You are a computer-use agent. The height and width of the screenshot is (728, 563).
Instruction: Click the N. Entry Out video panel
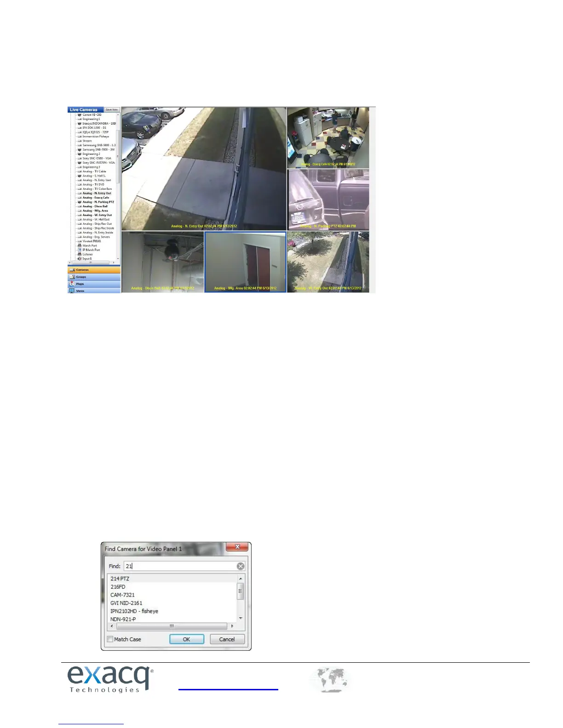click(204, 169)
